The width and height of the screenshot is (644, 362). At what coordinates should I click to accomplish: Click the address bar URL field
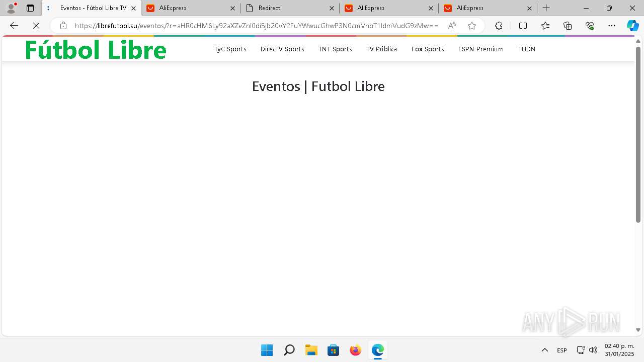[257, 26]
